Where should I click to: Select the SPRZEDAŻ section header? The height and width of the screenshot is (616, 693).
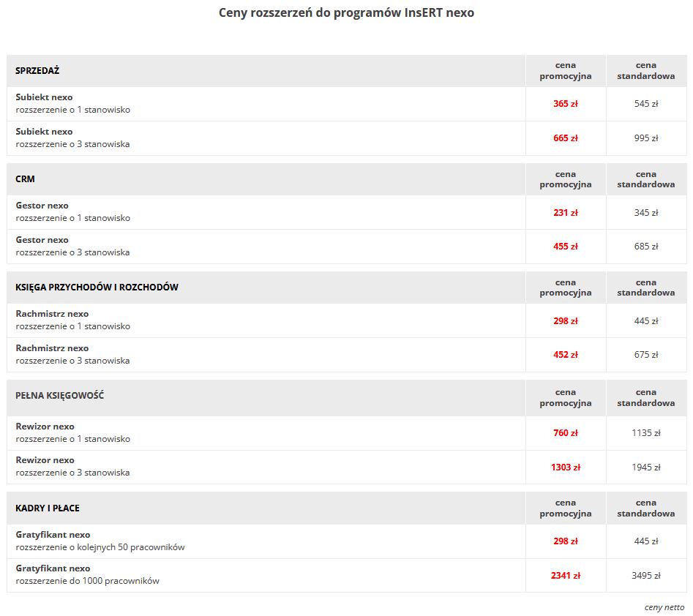click(37, 71)
